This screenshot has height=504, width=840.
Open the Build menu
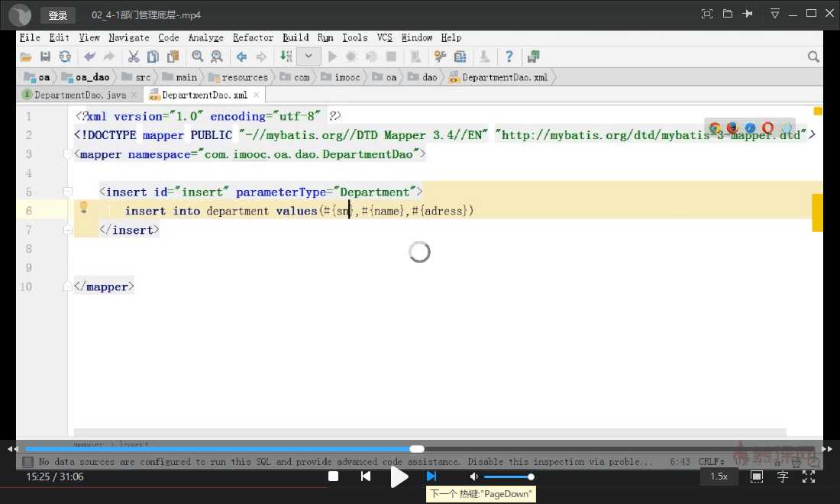[296, 37]
